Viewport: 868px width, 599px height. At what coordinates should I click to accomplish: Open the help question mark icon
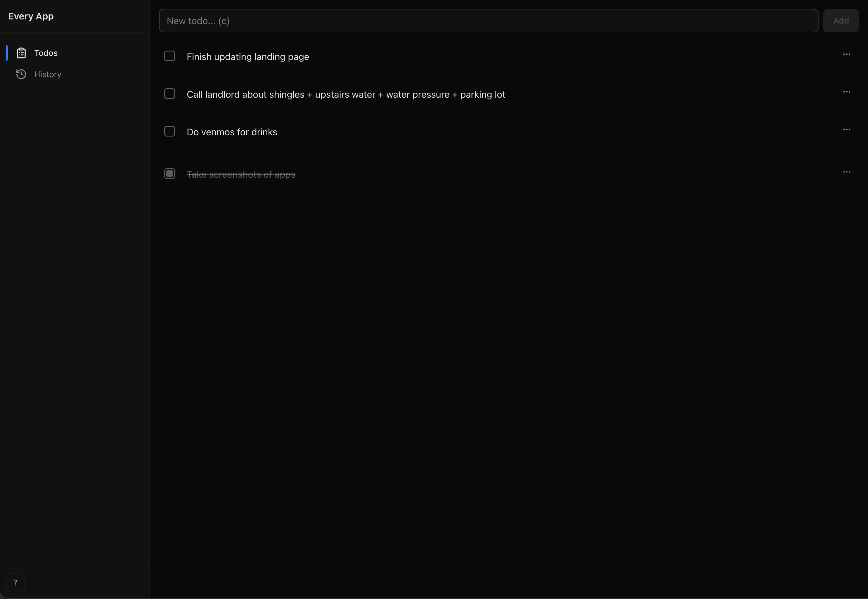[x=15, y=582]
